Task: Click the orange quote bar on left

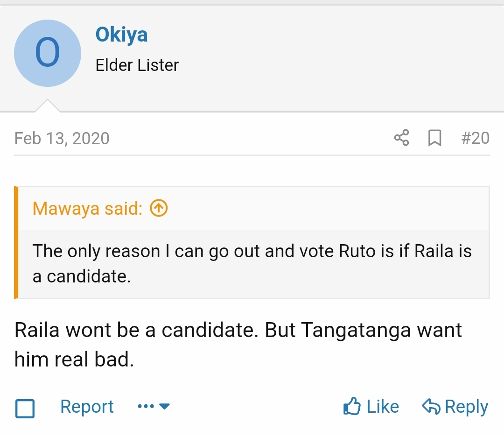Action: [16, 242]
